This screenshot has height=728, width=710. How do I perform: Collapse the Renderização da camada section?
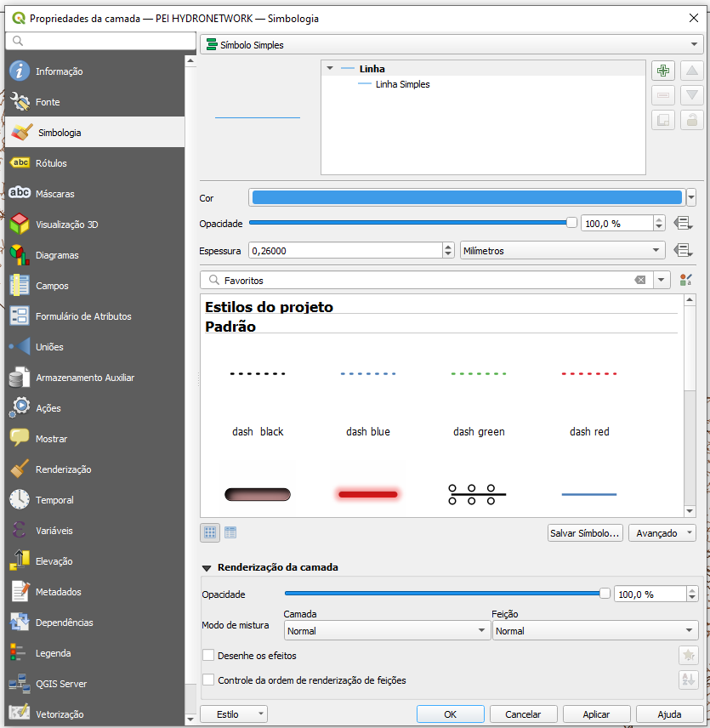coord(207,567)
